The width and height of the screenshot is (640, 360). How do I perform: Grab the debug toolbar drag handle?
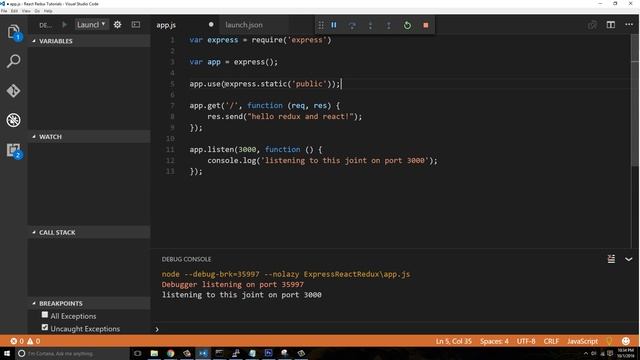point(321,25)
